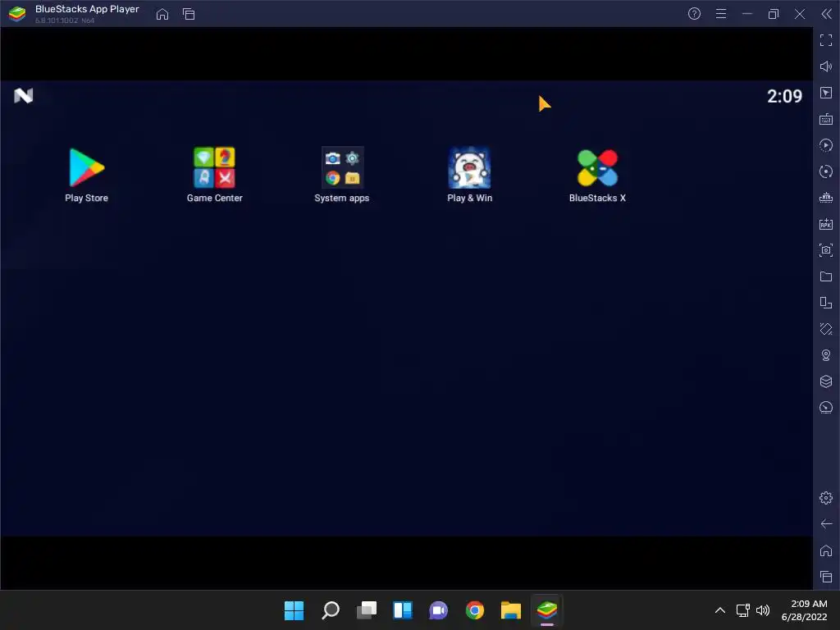Open the System apps folder

[342, 176]
